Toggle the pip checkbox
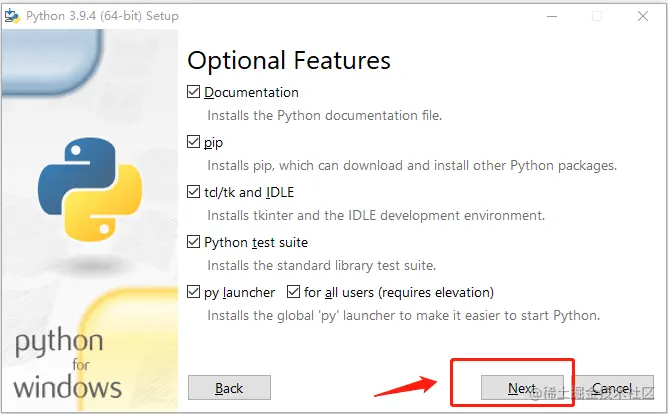 pyautogui.click(x=193, y=142)
